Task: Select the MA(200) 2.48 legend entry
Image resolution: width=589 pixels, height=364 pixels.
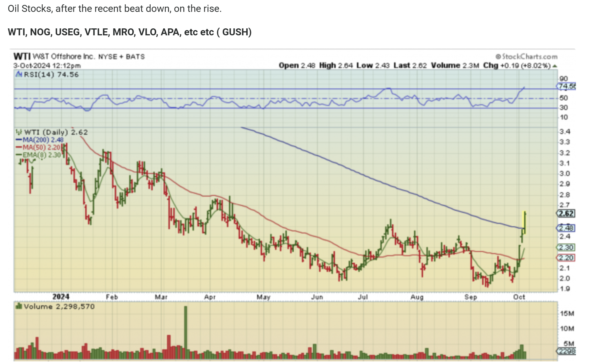Action: tap(40, 140)
